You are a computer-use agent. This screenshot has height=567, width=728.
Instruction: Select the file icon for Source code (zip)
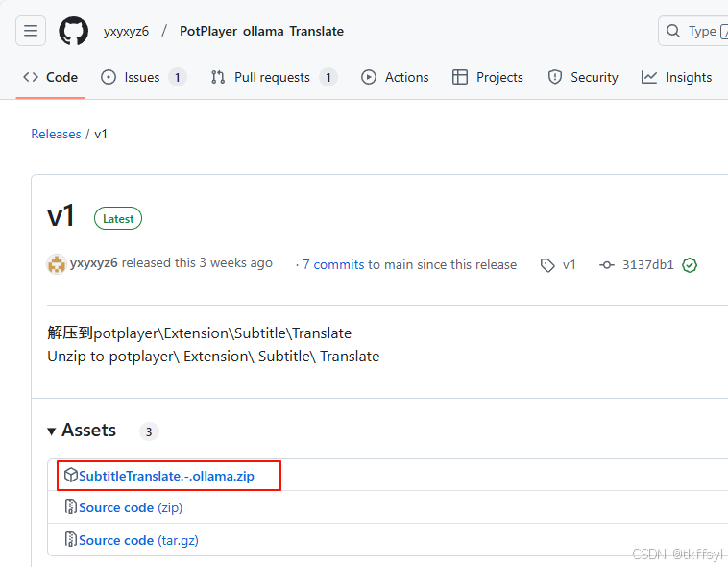[70, 506]
